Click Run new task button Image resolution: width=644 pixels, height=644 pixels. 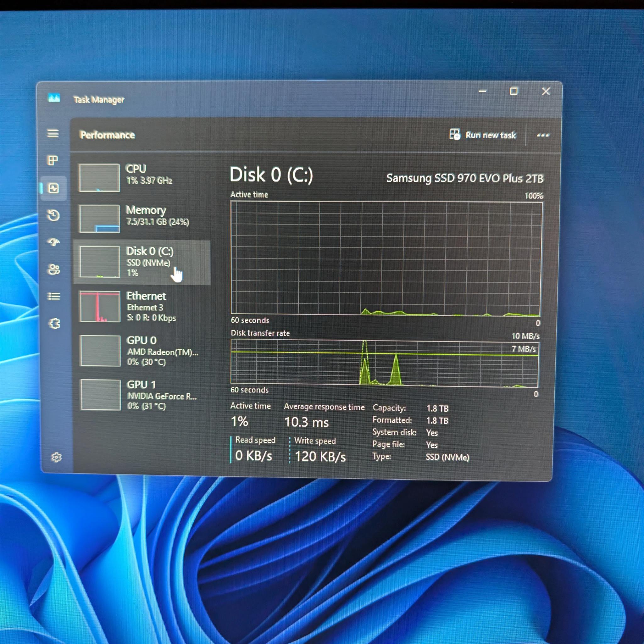coord(482,135)
